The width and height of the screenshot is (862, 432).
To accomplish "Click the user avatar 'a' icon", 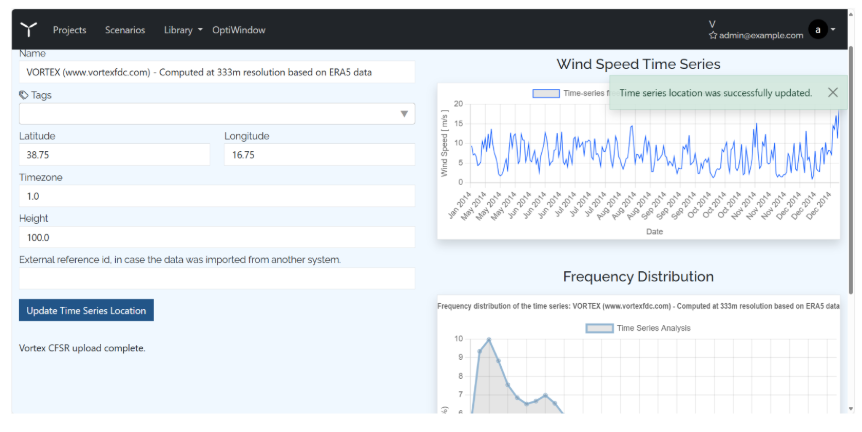I will 817,30.
